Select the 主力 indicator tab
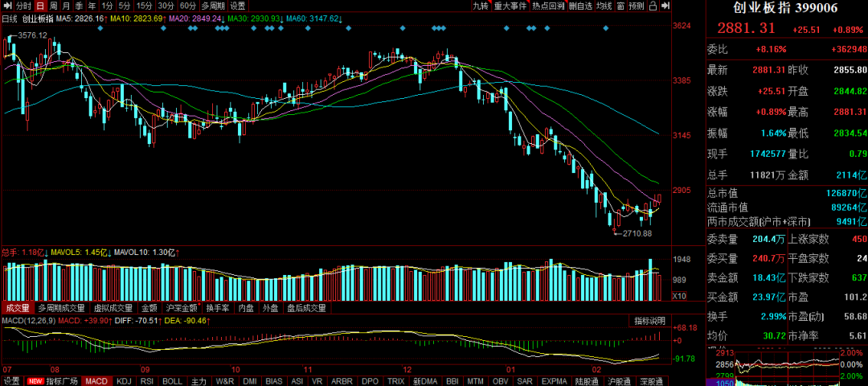Image resolution: width=868 pixels, height=386 pixels. pyautogui.click(x=199, y=381)
